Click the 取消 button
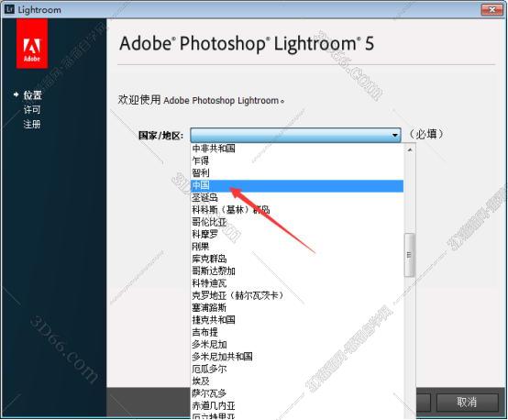Viewport: 508px width, 420px height. click(x=467, y=403)
